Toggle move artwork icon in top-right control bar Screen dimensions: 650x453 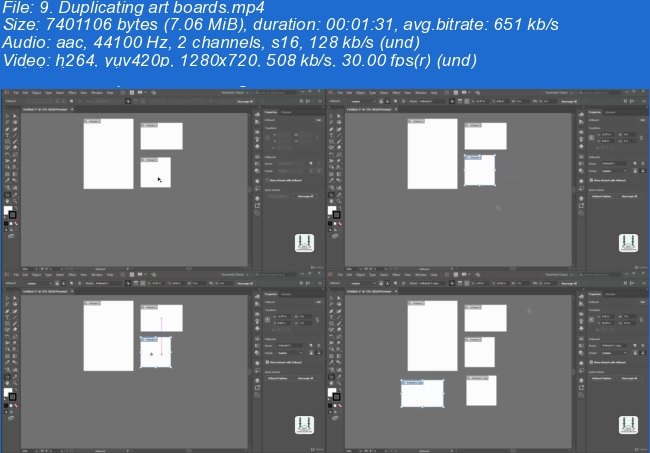(x=452, y=102)
